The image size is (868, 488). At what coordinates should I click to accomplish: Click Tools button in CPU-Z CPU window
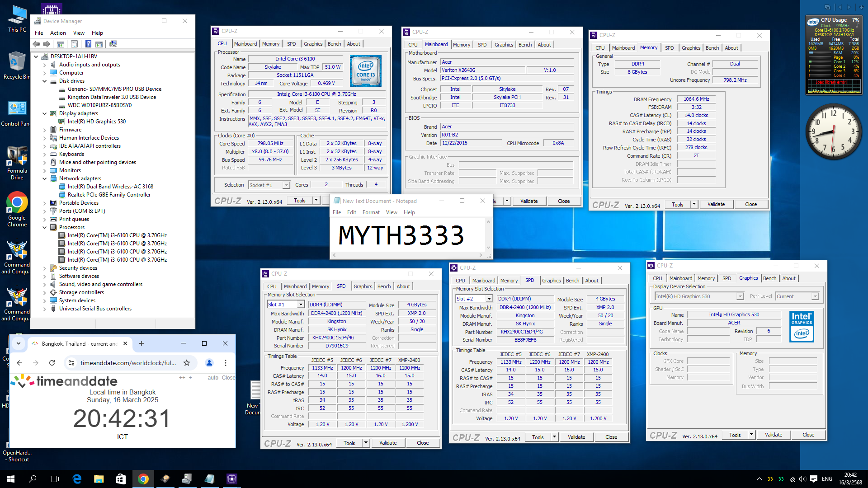(x=300, y=201)
